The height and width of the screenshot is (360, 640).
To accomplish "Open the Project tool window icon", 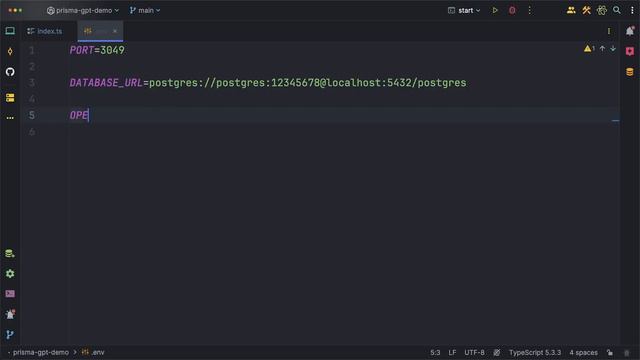I will coord(10,31).
